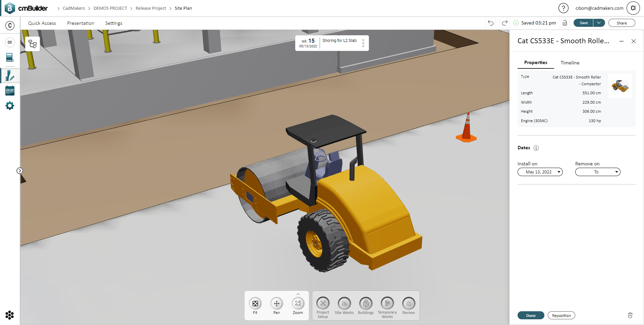Go to Release Project breadcrumb
This screenshot has height=325, width=644.
(x=151, y=8)
